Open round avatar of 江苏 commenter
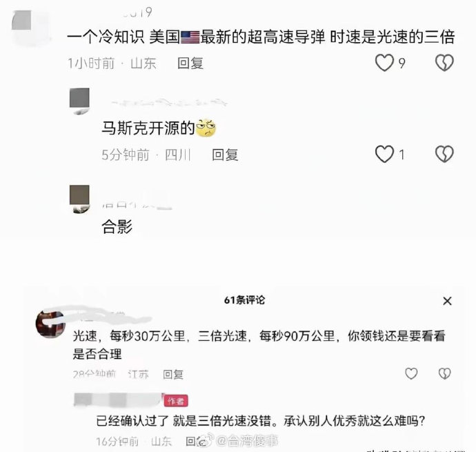The image size is (476, 452). pos(50,324)
